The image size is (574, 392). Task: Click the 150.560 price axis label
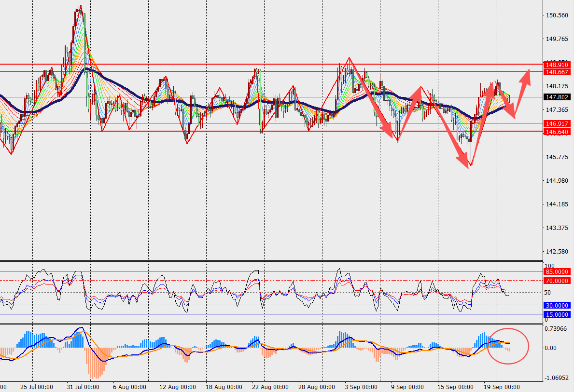557,15
